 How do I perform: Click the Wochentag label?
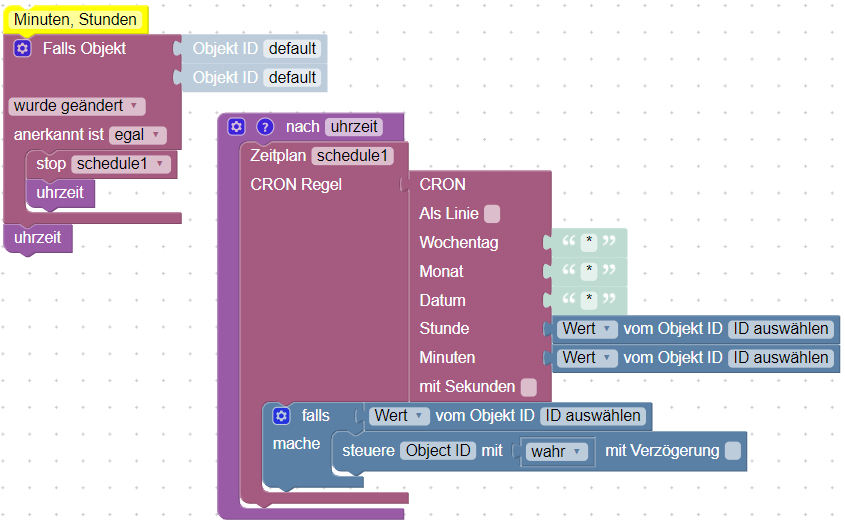tap(459, 243)
